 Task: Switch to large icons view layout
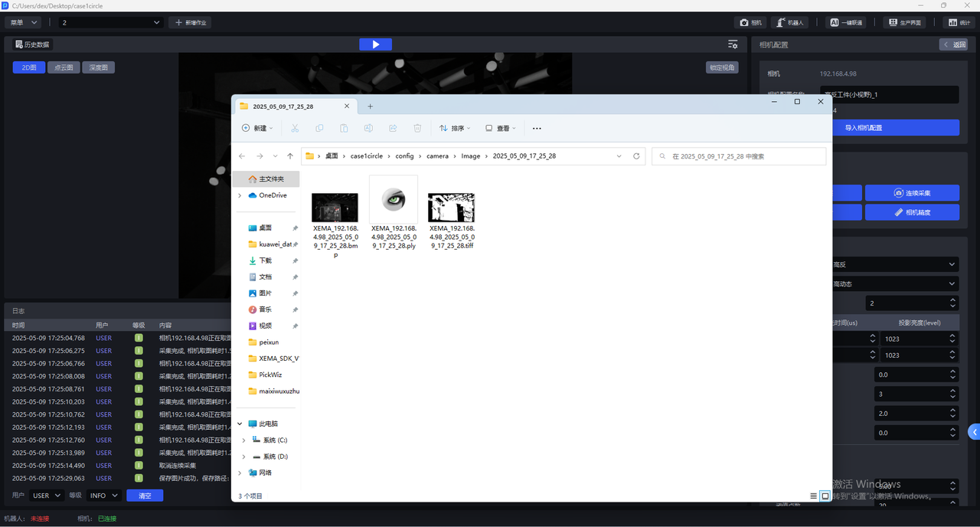(825, 496)
